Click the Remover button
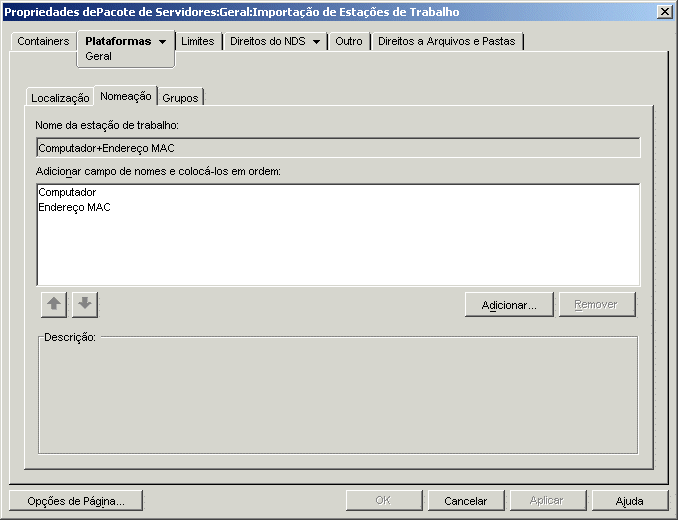 tap(597, 305)
